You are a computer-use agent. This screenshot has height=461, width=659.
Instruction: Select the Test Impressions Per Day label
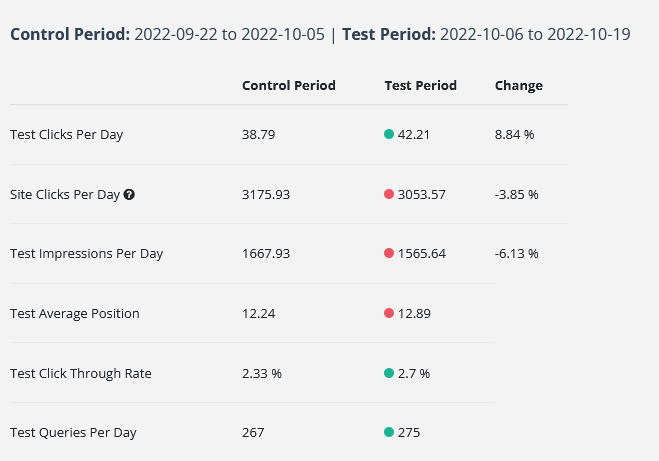(86, 254)
